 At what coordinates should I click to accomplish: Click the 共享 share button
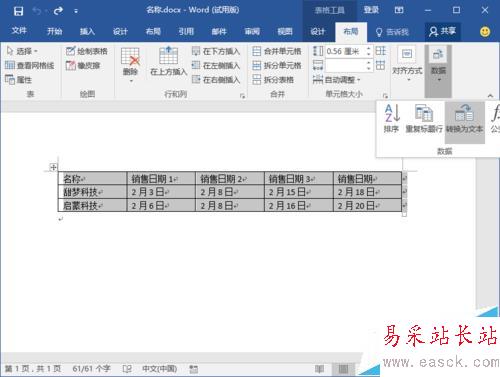coord(443,31)
